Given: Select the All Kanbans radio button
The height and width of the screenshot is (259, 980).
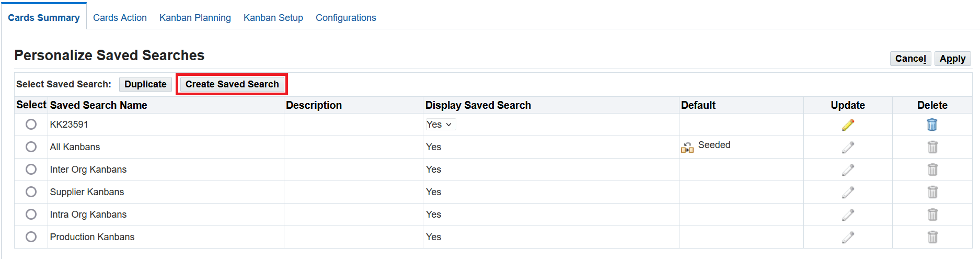Looking at the screenshot, I should 31,147.
